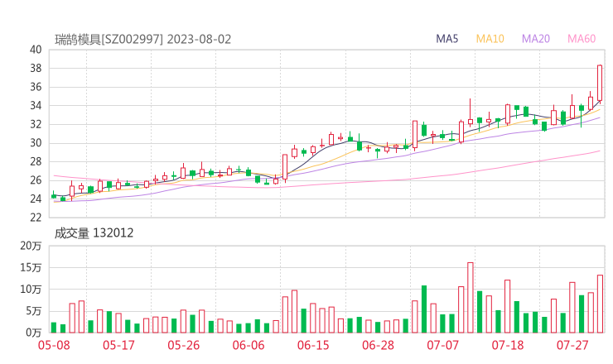Click the 28 price axis label
Viewport: 613px width, 364px height.
[36, 161]
